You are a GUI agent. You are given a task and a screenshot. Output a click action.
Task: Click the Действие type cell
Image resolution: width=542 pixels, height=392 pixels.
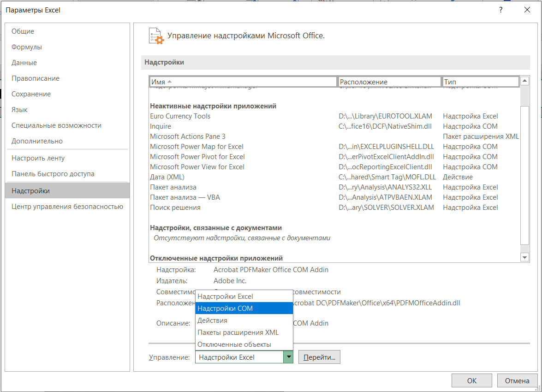coord(458,177)
